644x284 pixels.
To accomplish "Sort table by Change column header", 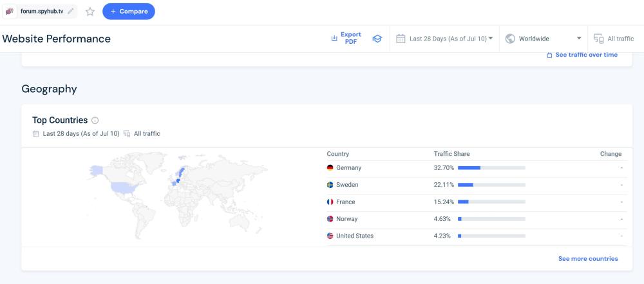I will click(x=611, y=154).
